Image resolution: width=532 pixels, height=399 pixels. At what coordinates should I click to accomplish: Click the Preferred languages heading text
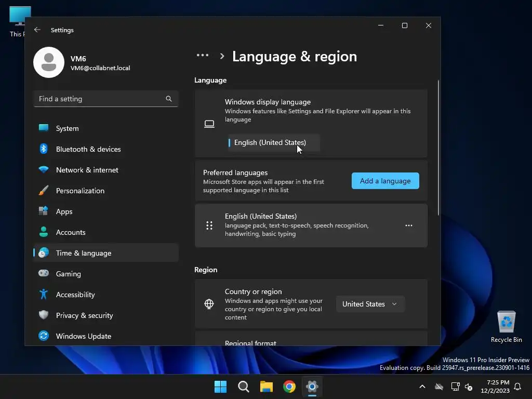click(235, 172)
